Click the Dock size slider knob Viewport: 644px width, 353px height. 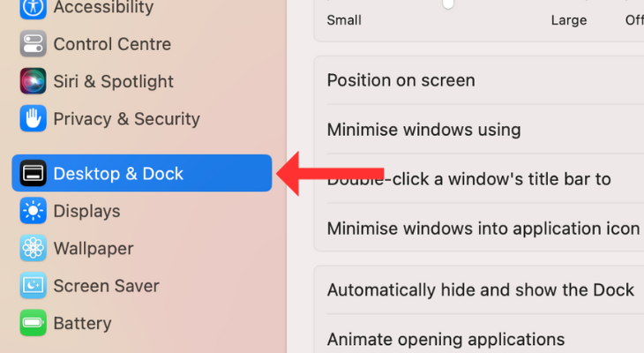click(x=448, y=4)
